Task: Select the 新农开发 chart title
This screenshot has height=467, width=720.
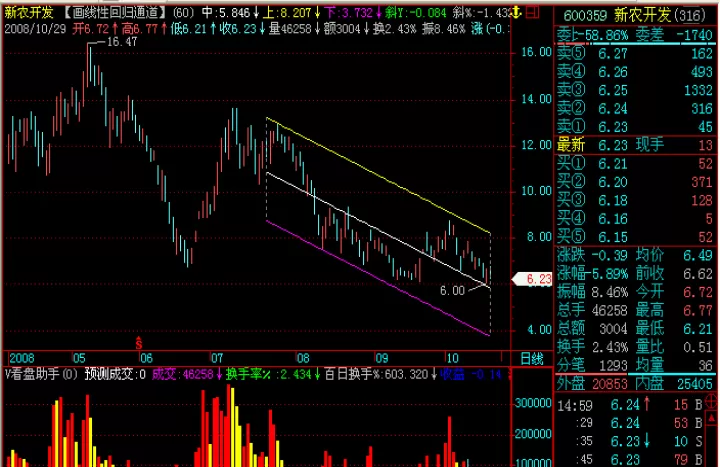Action: point(29,12)
